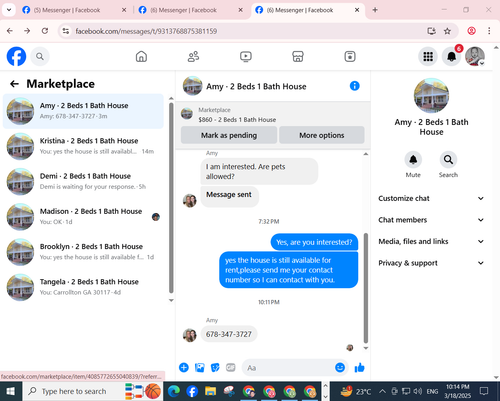This screenshot has width=500, height=401.
Task: Open the Facebook menu grid icon
Action: pyautogui.click(x=428, y=57)
